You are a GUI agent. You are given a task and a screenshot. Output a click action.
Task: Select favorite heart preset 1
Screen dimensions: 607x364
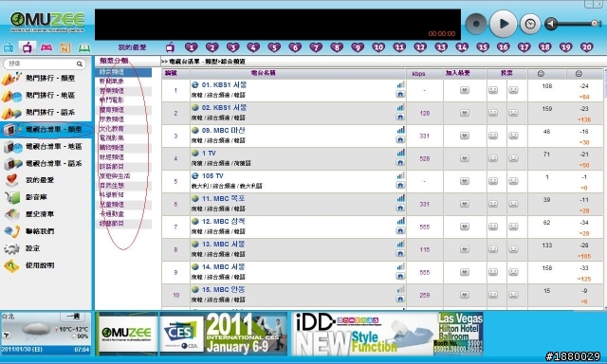(192, 47)
